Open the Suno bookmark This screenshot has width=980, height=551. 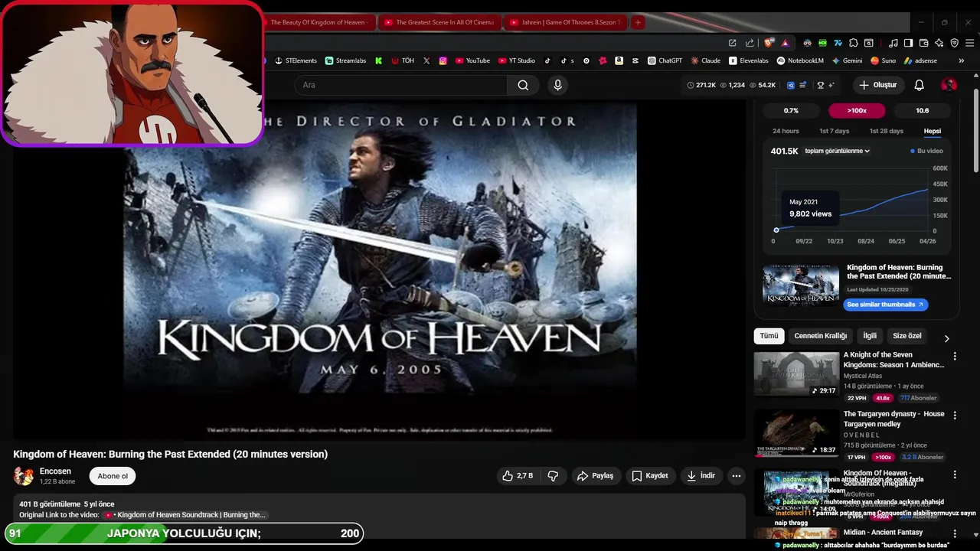tap(883, 60)
